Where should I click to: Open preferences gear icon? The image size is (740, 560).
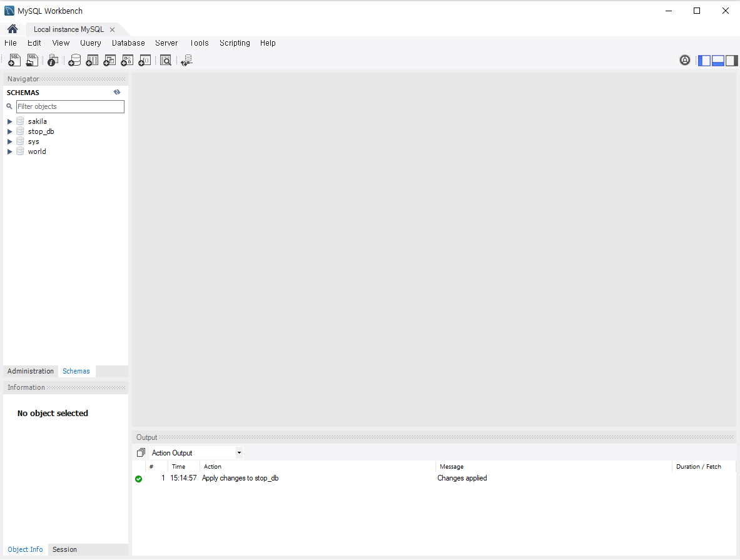pos(685,60)
